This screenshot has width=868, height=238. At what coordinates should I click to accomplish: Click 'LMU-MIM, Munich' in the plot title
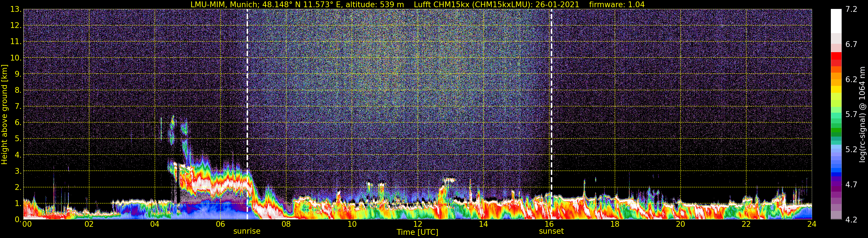tap(225, 5)
